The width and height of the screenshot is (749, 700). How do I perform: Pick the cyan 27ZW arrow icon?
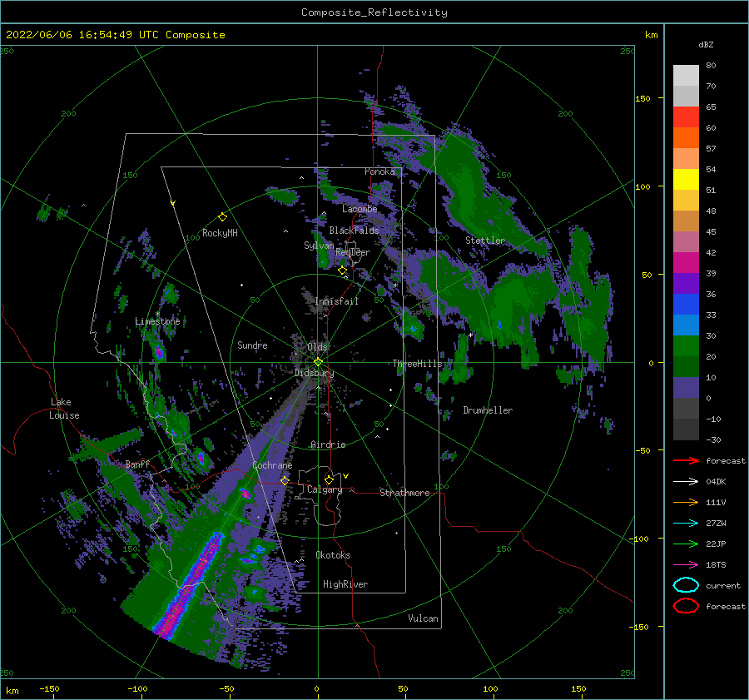pos(686,524)
